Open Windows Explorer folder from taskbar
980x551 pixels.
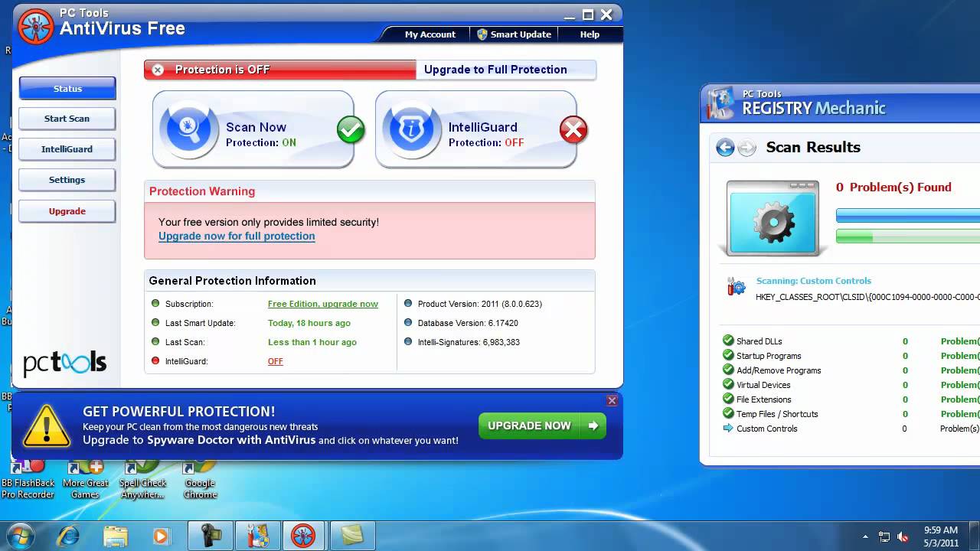tap(115, 536)
